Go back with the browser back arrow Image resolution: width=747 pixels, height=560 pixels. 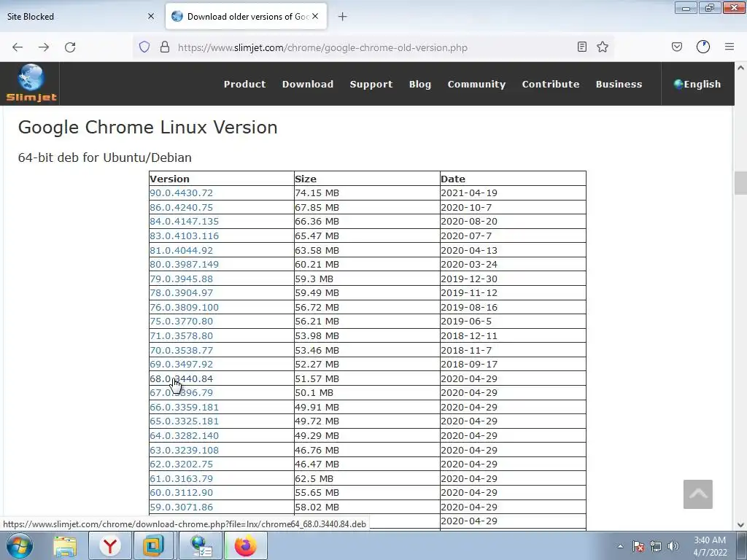click(18, 47)
